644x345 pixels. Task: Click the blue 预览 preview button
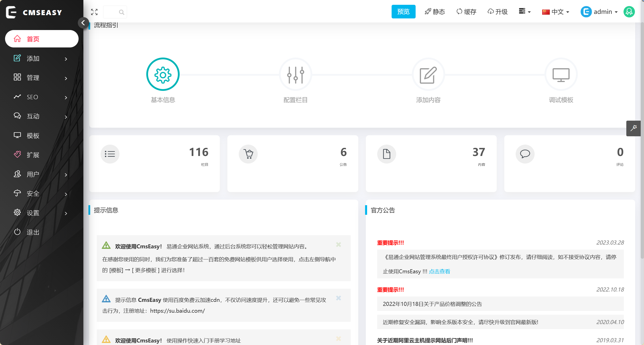pos(403,12)
